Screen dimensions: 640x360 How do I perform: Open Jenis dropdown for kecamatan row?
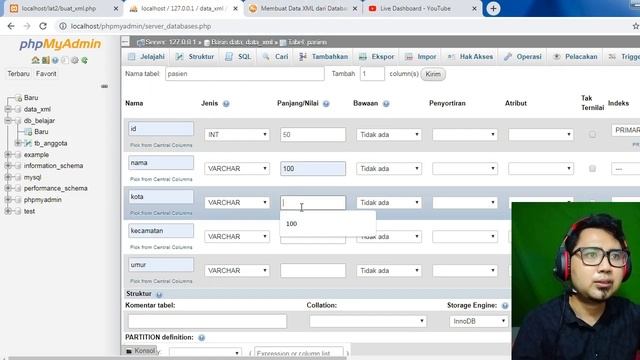pos(237,236)
